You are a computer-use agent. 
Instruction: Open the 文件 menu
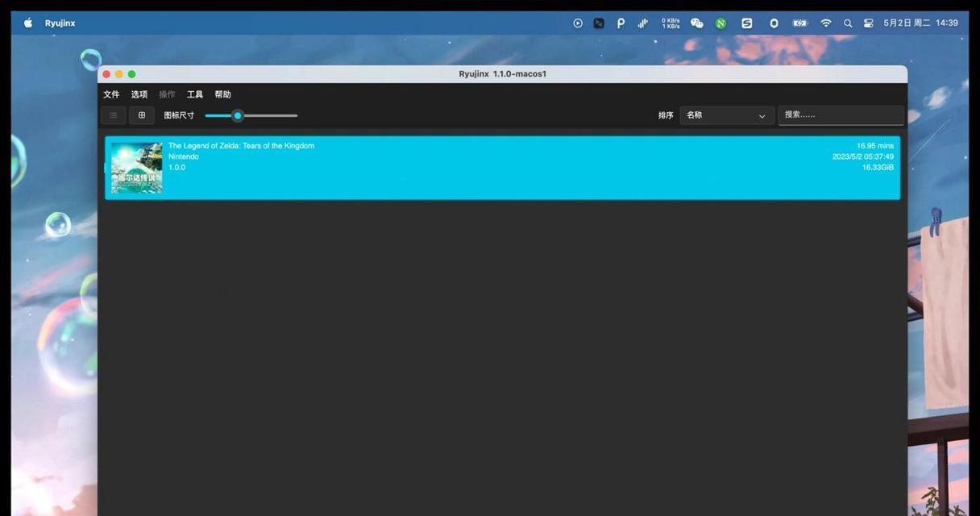click(111, 94)
